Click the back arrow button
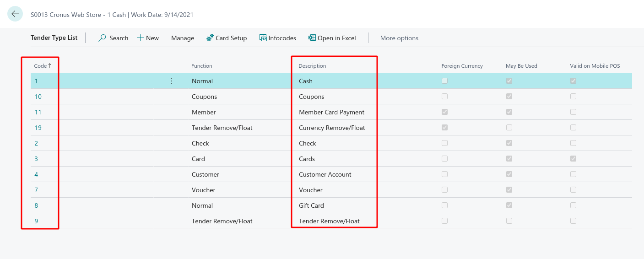644x259 pixels. 15,14
